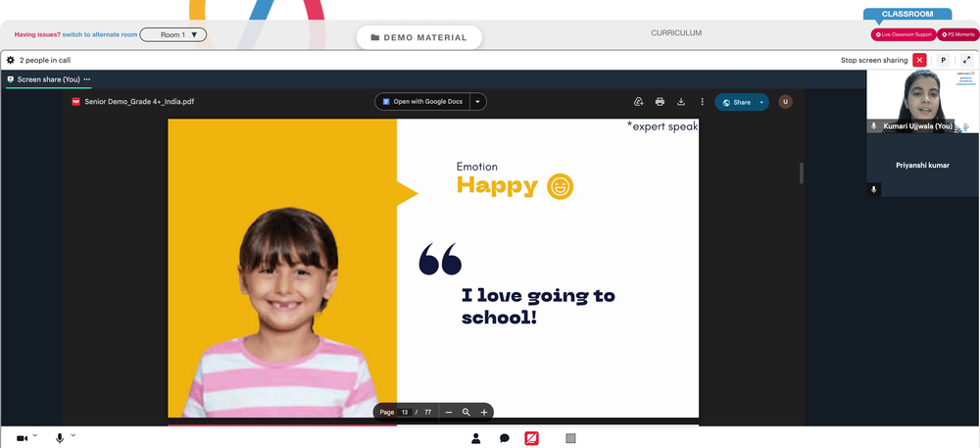Screen dimensions: 980x448
Task: Click switch to alternate room link
Action: (99, 35)
